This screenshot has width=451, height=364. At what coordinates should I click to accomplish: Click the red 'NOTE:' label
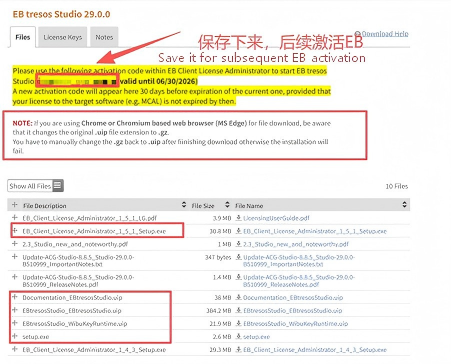(22, 123)
